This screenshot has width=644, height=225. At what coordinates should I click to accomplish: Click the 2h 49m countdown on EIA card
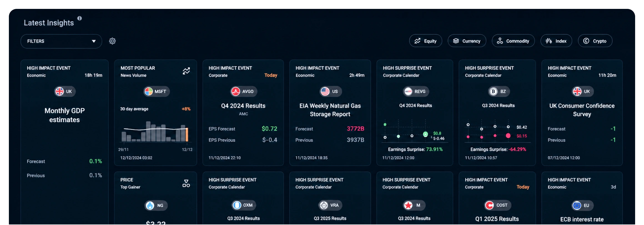point(357,75)
